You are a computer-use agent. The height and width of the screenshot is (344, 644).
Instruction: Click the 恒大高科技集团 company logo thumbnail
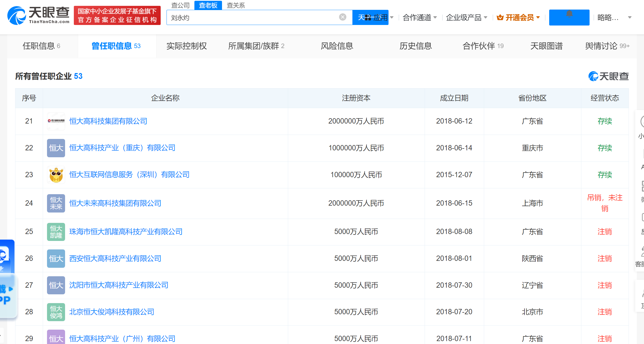(x=56, y=121)
